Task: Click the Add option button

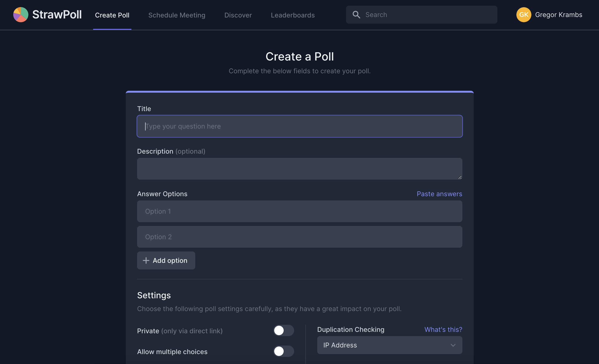Action: (x=165, y=260)
